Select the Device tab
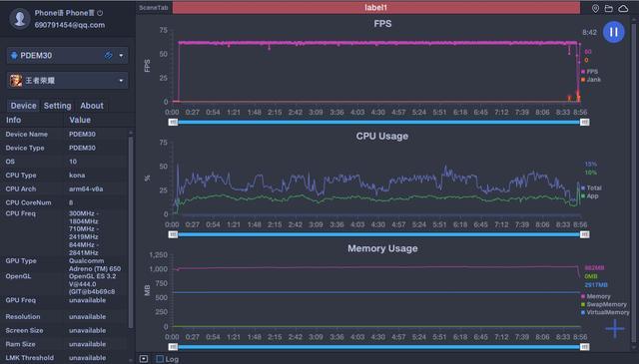This screenshot has height=364, width=639. click(23, 106)
